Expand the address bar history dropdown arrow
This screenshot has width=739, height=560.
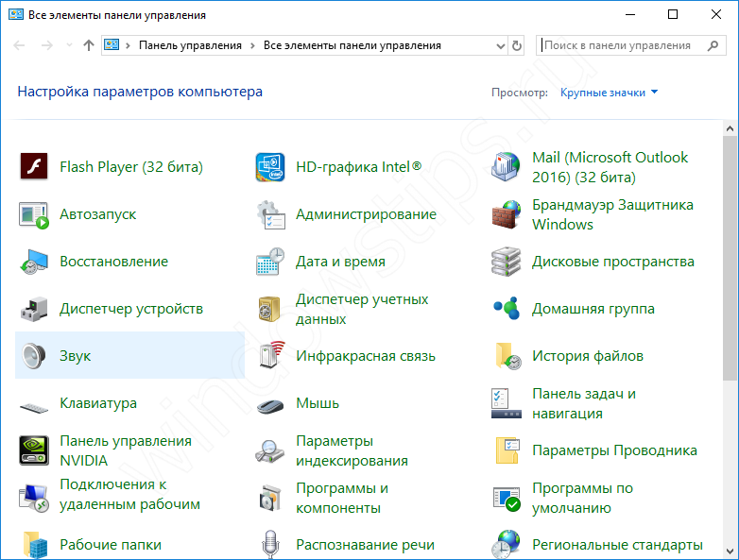click(501, 45)
